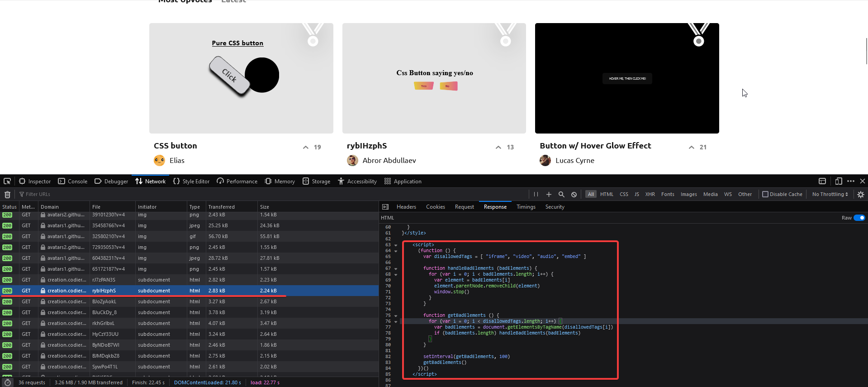Clear the network log with the trash icon
Viewport: 868px width, 387px height.
point(7,194)
